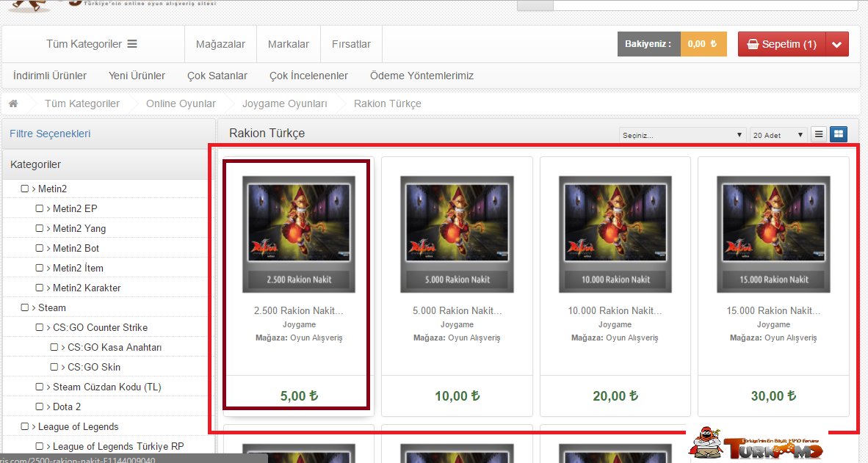Click the Metin2 Yang category label

click(79, 228)
